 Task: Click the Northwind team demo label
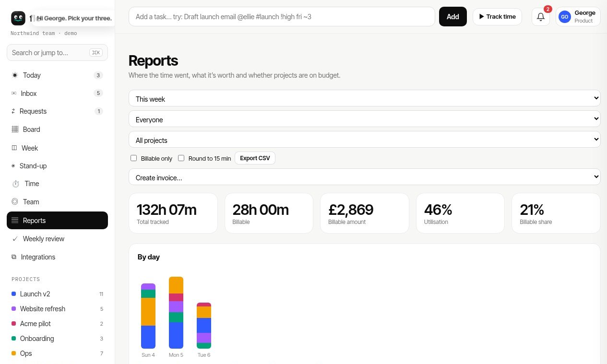[x=44, y=34]
